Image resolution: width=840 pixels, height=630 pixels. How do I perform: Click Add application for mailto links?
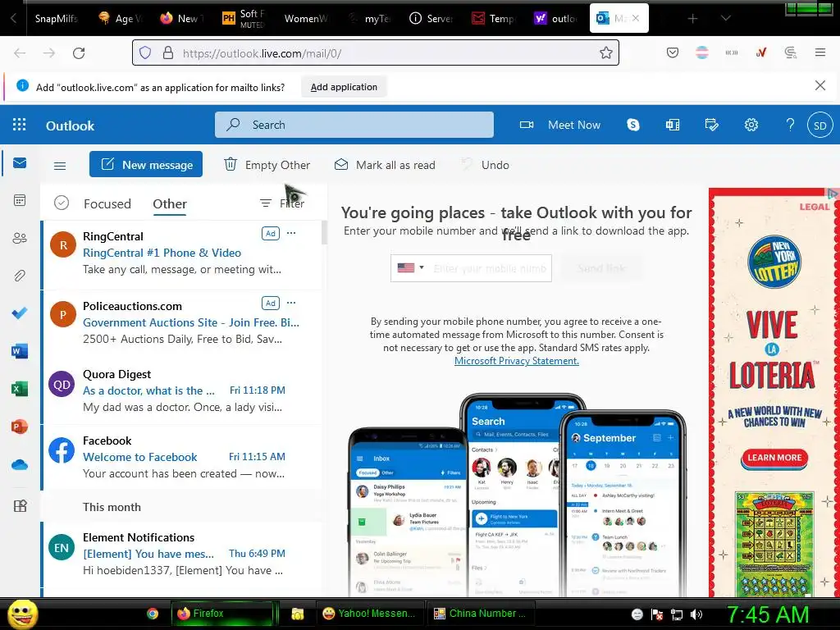click(344, 87)
